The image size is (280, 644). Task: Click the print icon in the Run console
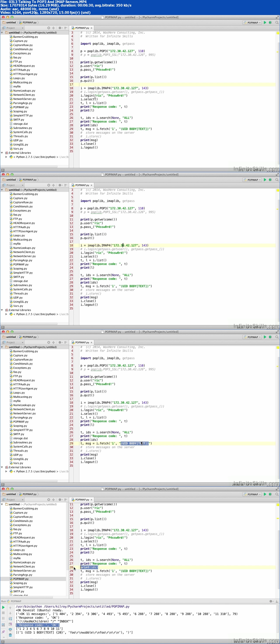tap(10, 630)
